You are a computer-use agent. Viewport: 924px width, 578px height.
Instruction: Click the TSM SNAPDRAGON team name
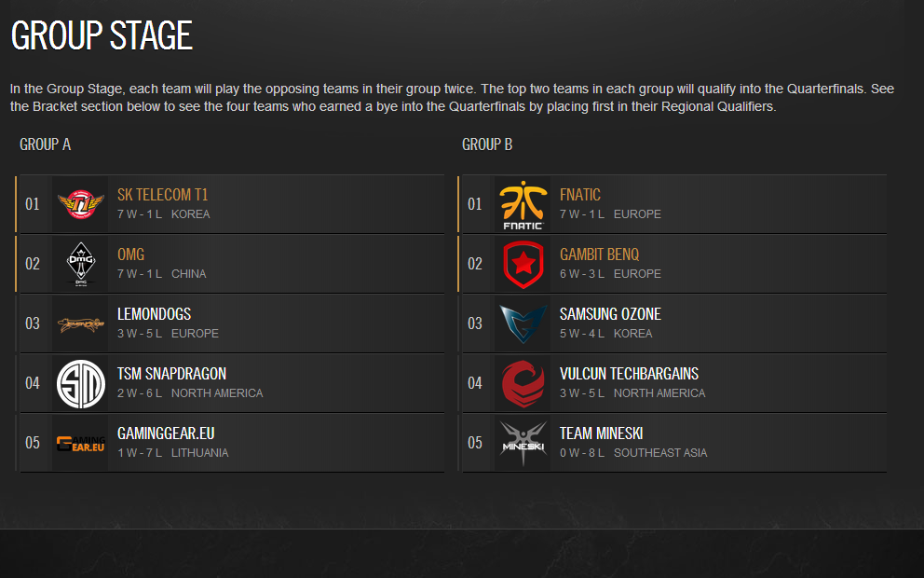pos(171,373)
